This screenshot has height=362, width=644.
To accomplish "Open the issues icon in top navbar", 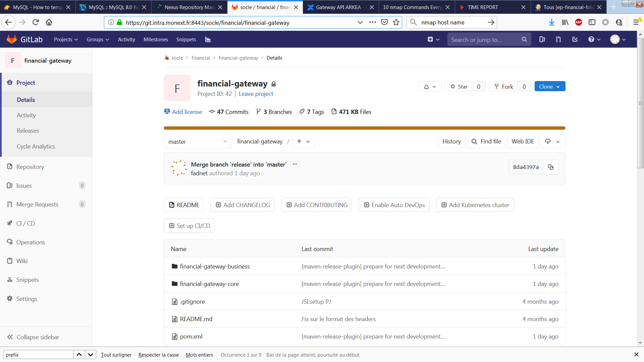I will pos(542,40).
